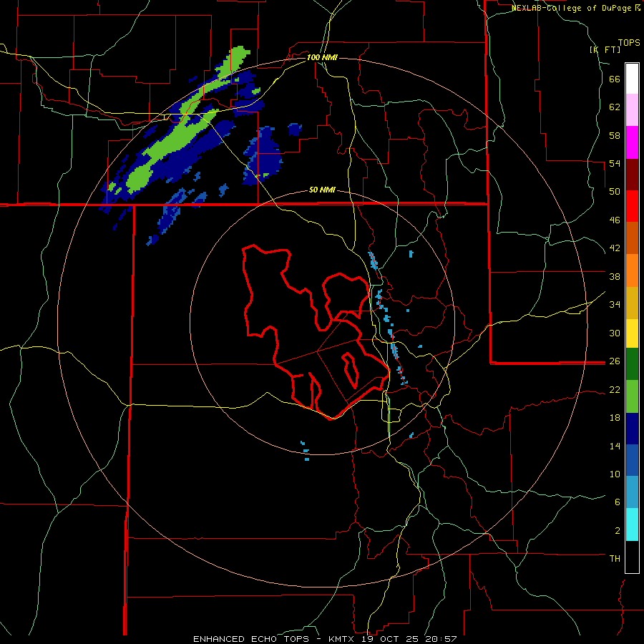Screen dimensions: 644x644
Task: Click the TH threshold label
Action: point(615,558)
